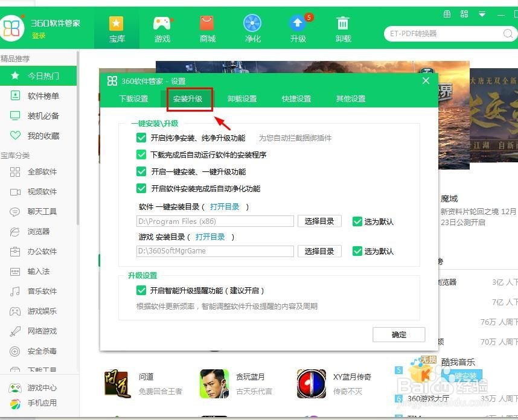This screenshot has width=518, height=420.
Task: Click the D:\360SoftMgrGame path field
Action: point(215,251)
